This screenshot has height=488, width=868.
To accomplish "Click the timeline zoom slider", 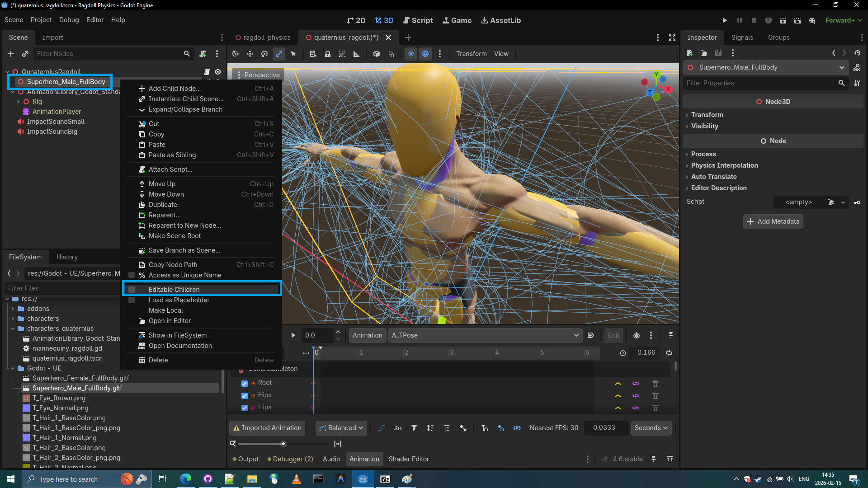I will pos(283,444).
